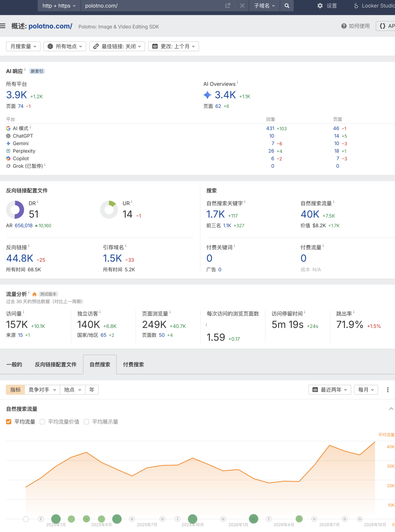Open the 44.8K backlinks link
Viewport: 395px width, 532px height.
[x=20, y=259]
